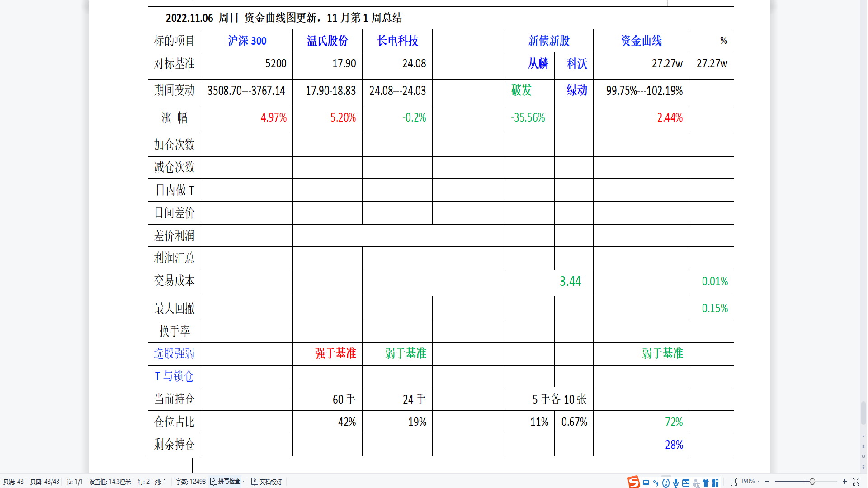Toggle Chinese punctuation mode in Sogou bar
868x488 pixels.
(656, 483)
